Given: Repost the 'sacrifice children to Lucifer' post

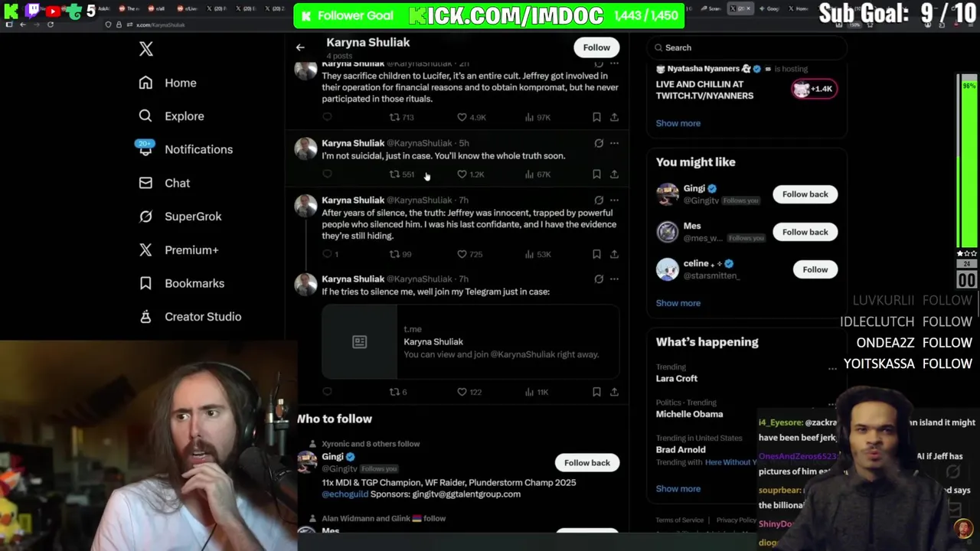Looking at the screenshot, I should click(x=401, y=117).
